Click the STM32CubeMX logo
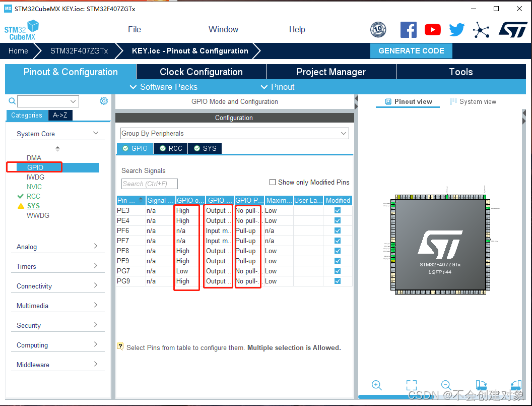Viewport: 532px width, 406px height. click(21, 30)
